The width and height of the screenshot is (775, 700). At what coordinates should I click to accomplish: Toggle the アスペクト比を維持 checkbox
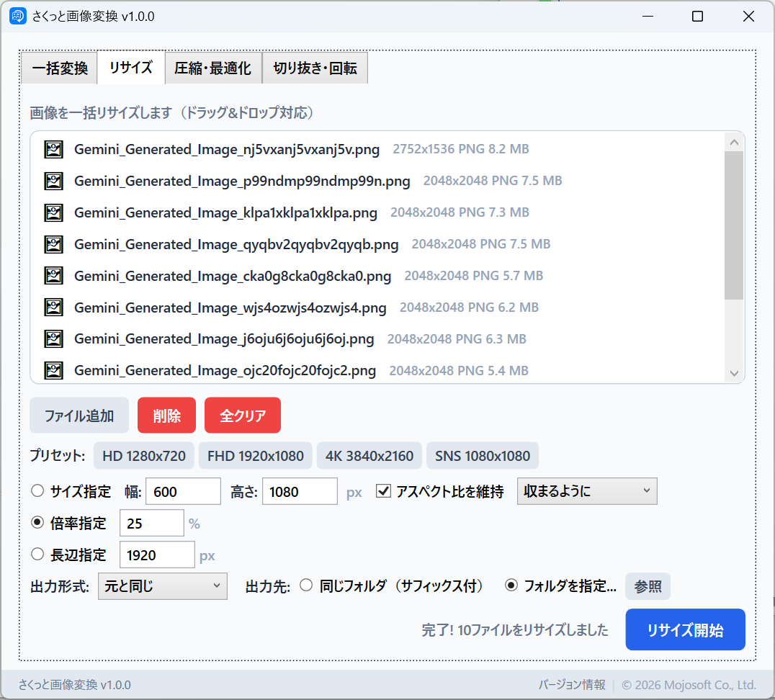[x=384, y=492]
